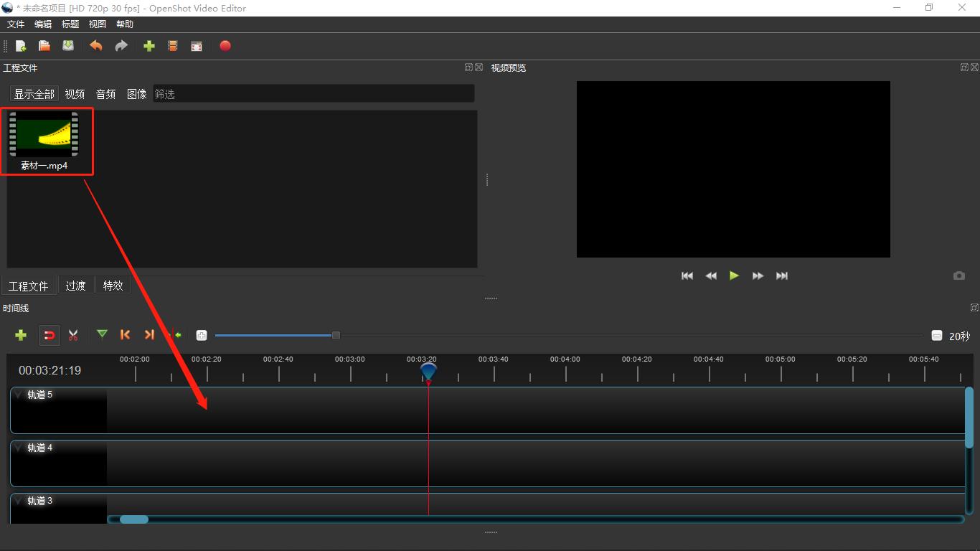Viewport: 980px width, 551px height.
Task: Zoom out with the icon beside 20秒
Action: pos(936,336)
